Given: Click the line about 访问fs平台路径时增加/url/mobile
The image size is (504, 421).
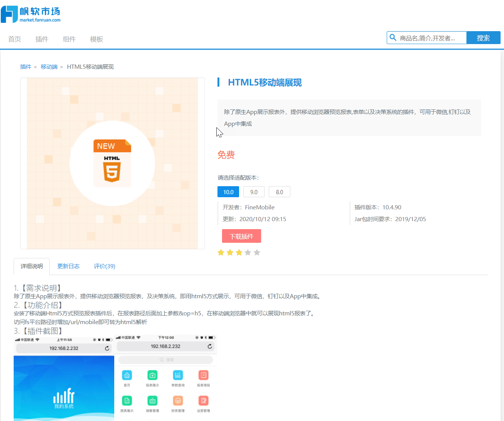Looking at the screenshot, I should click(80, 322).
